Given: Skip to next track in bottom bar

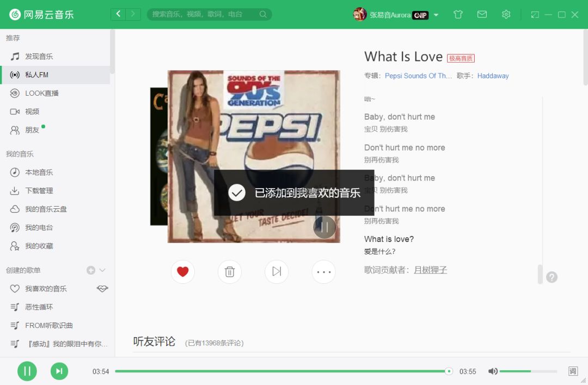Looking at the screenshot, I should click(x=59, y=371).
